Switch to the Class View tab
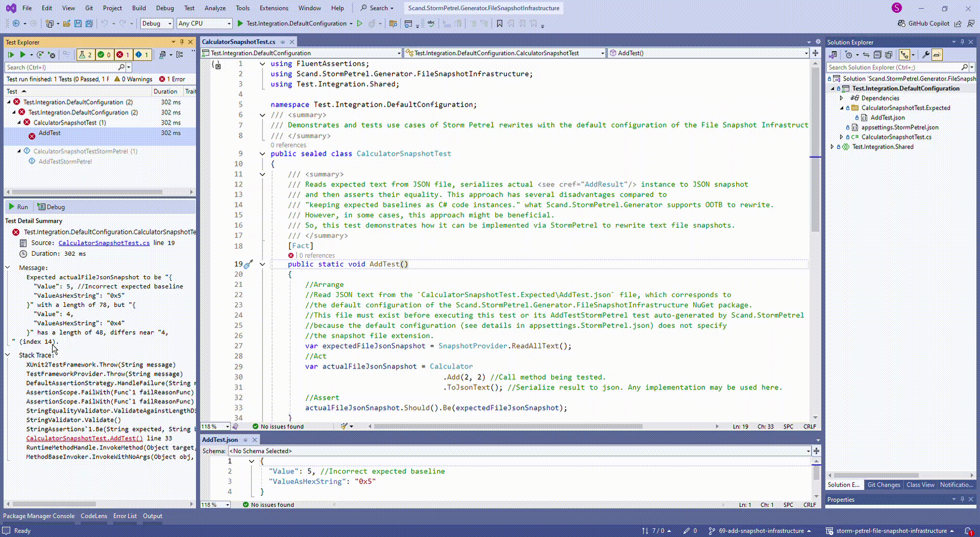The image size is (980, 537). pyautogui.click(x=920, y=485)
